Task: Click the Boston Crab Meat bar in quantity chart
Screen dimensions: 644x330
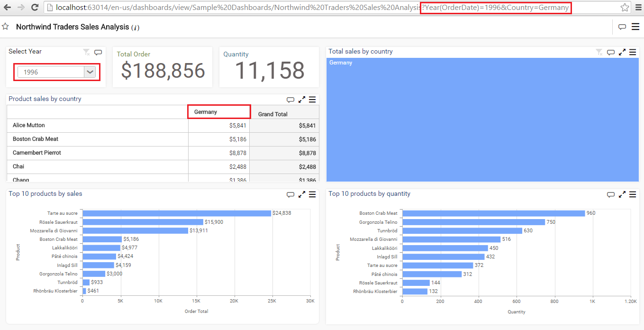Action: [x=494, y=213]
